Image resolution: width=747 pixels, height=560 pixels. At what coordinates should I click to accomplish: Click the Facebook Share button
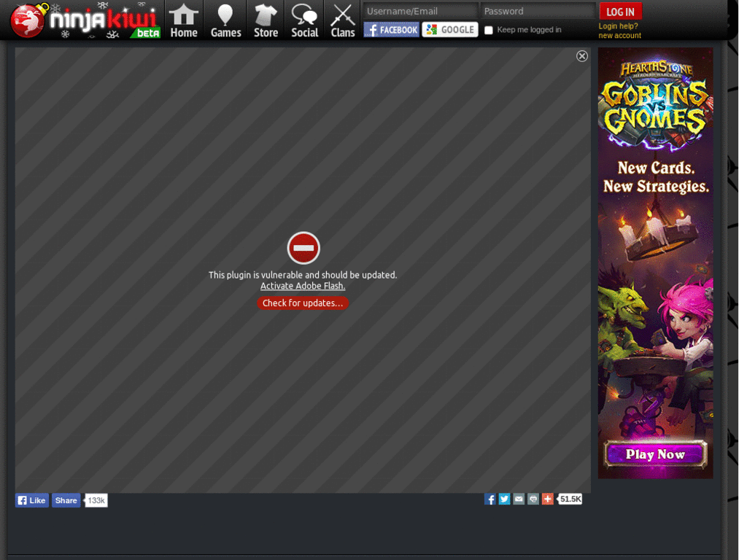[x=66, y=500]
